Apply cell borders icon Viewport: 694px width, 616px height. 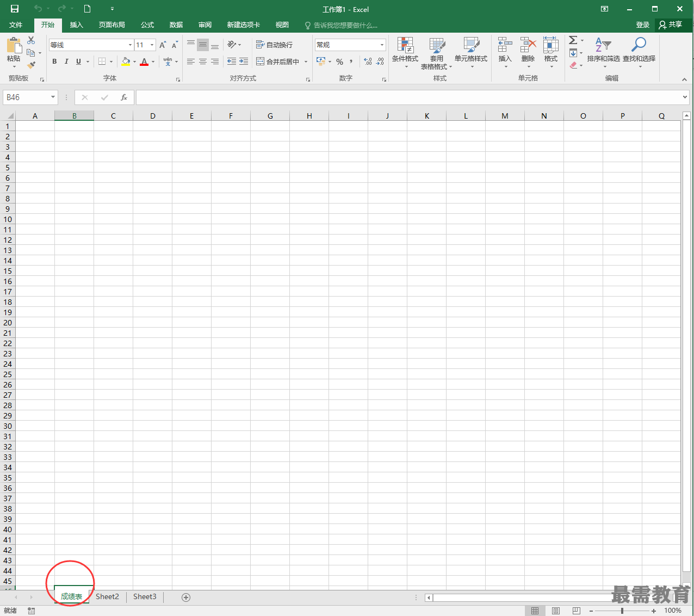[x=102, y=61]
